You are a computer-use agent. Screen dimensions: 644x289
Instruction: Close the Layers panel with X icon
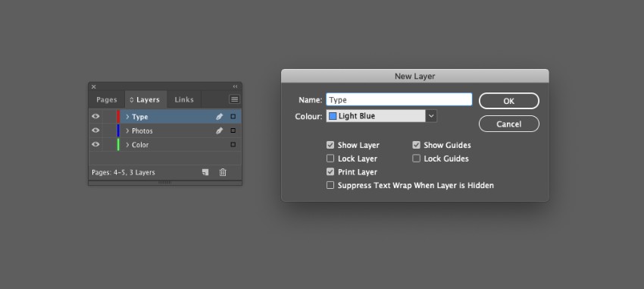click(x=94, y=86)
